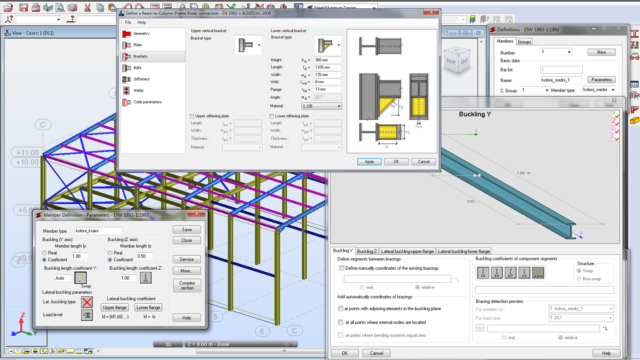Click bracket Height field 360 mm
Viewport: 640px width, 360px height.
327,60
